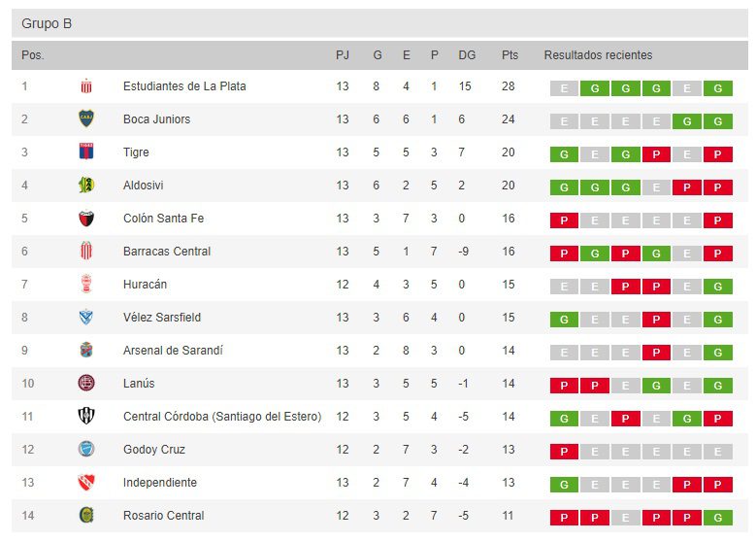Click the Grupo B title bar
Screen dimensions: 756x541
(378, 23)
